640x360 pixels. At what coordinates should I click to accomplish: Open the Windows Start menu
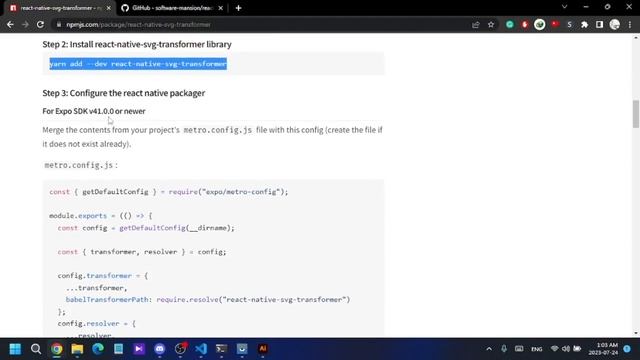(15, 349)
